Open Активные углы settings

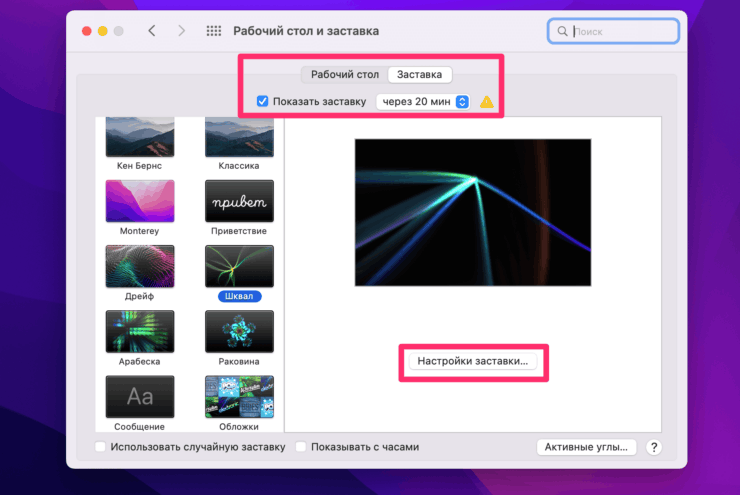click(587, 447)
